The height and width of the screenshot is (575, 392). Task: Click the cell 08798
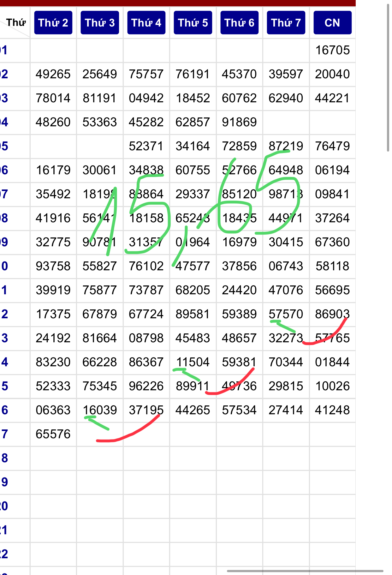[146, 338]
